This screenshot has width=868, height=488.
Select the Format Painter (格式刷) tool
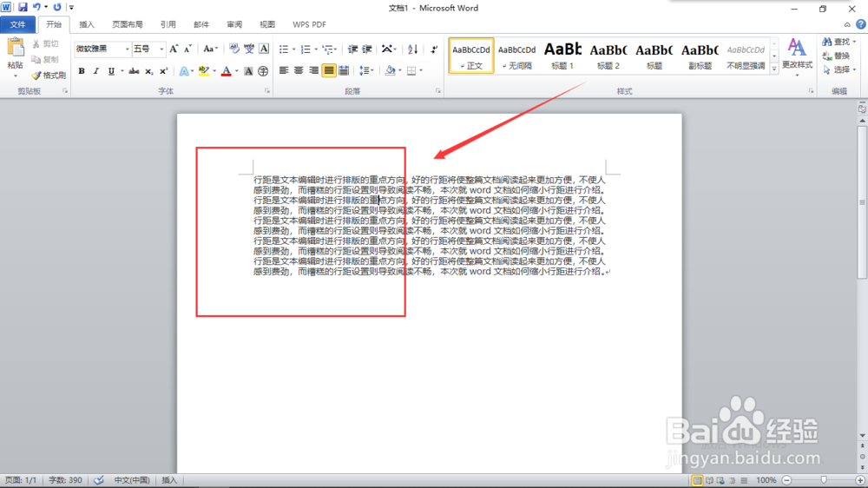49,76
